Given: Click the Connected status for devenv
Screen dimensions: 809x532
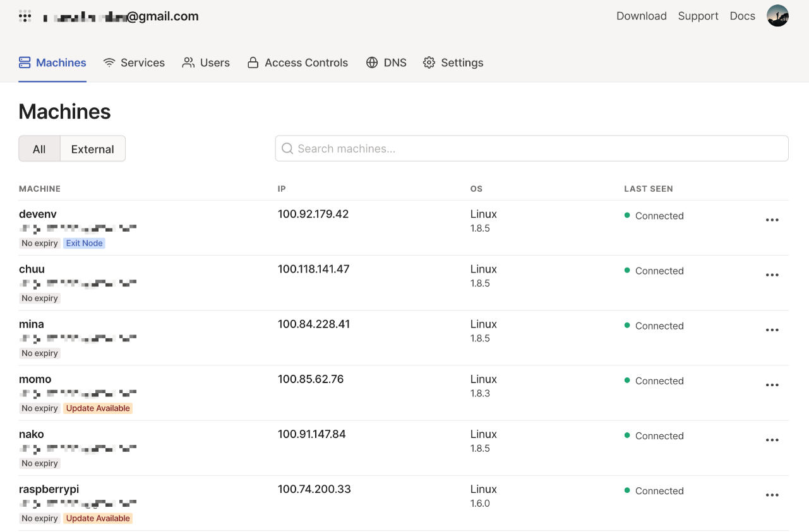Looking at the screenshot, I should (x=654, y=216).
